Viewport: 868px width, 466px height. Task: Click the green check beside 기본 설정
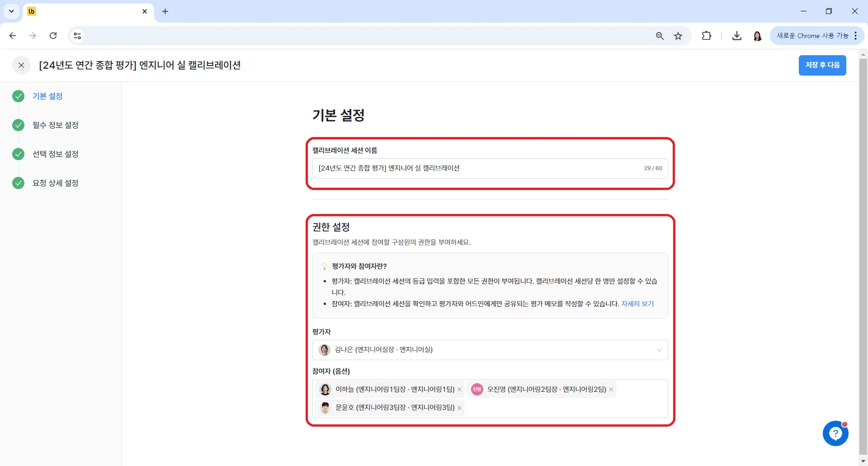pyautogui.click(x=19, y=96)
